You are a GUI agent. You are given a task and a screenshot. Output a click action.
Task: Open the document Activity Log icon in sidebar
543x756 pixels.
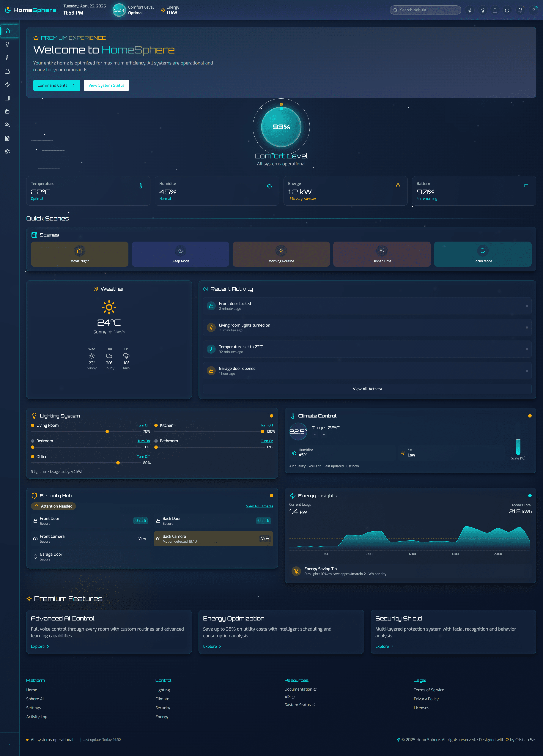coord(7,138)
